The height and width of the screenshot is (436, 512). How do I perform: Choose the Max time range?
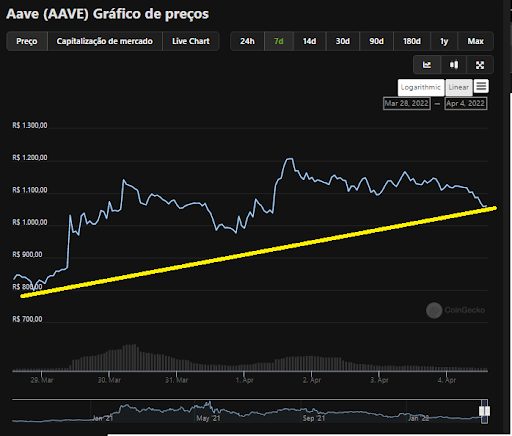coord(475,41)
